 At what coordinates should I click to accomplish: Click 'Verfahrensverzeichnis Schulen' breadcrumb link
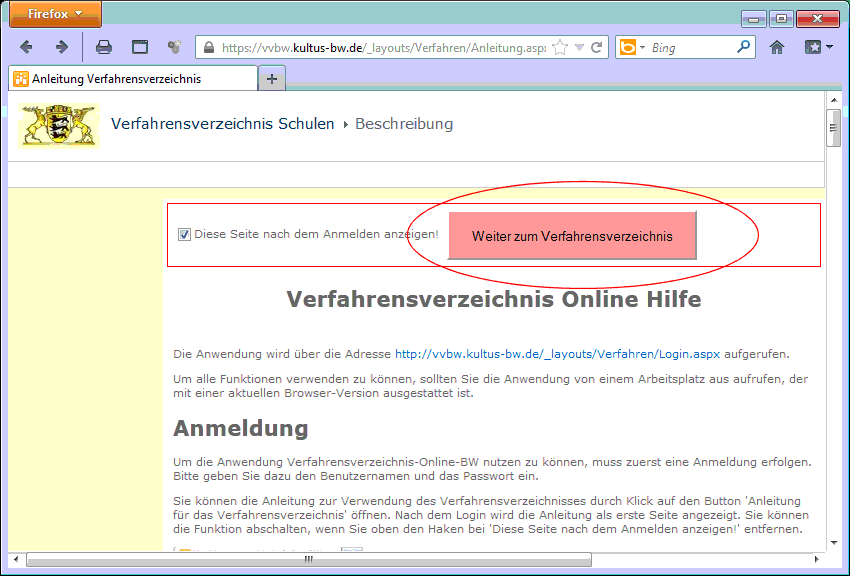(x=222, y=124)
